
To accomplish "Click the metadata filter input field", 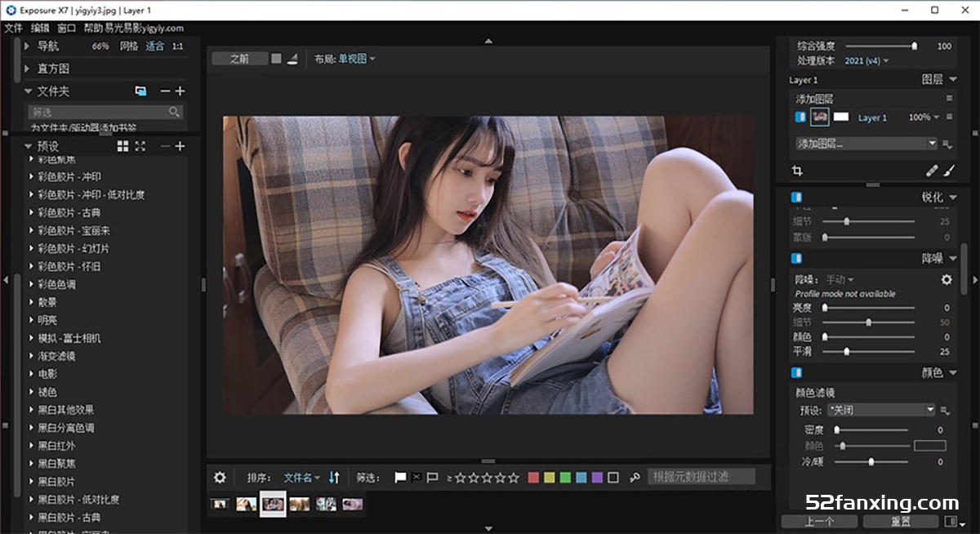I will tap(702, 477).
